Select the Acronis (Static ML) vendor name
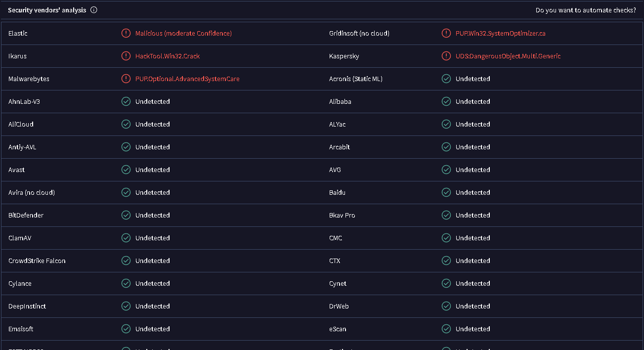This screenshot has width=644, height=350. tap(356, 79)
